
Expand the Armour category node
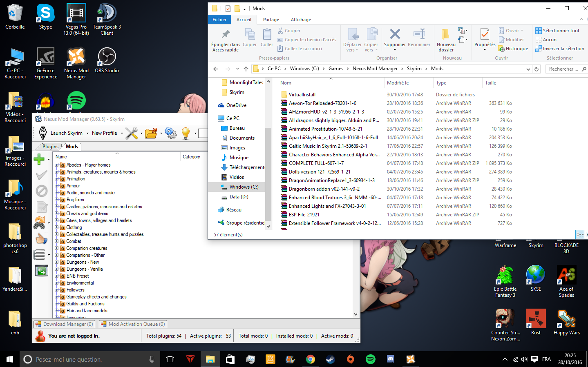coord(57,186)
